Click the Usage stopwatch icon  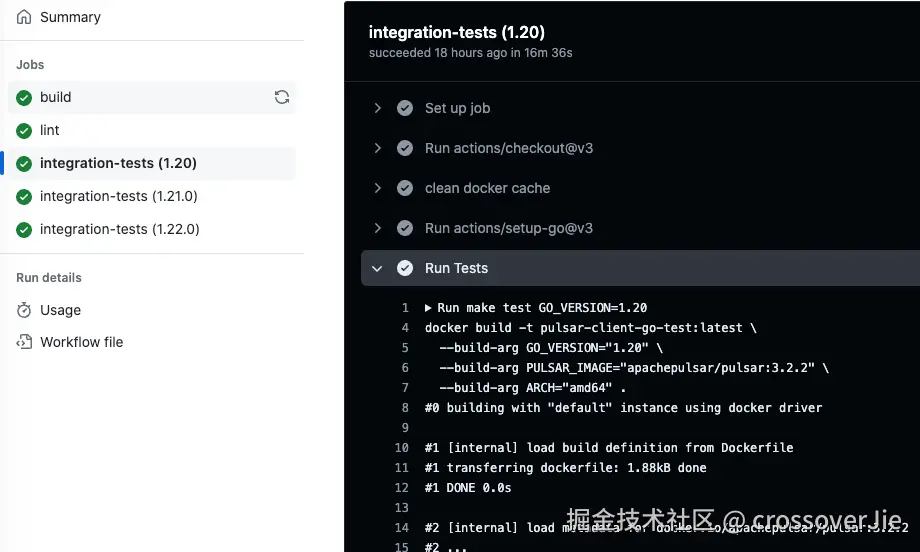click(x=24, y=310)
